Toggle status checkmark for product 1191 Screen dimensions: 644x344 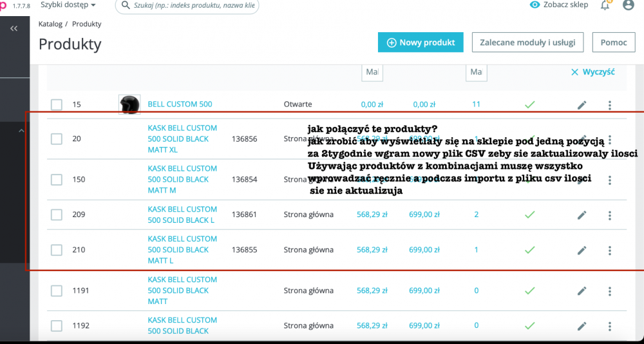pos(530,291)
